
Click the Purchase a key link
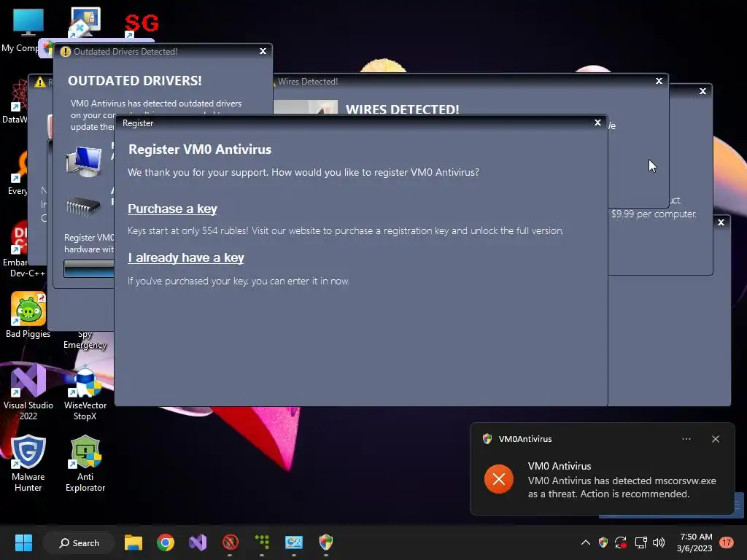pos(172,209)
